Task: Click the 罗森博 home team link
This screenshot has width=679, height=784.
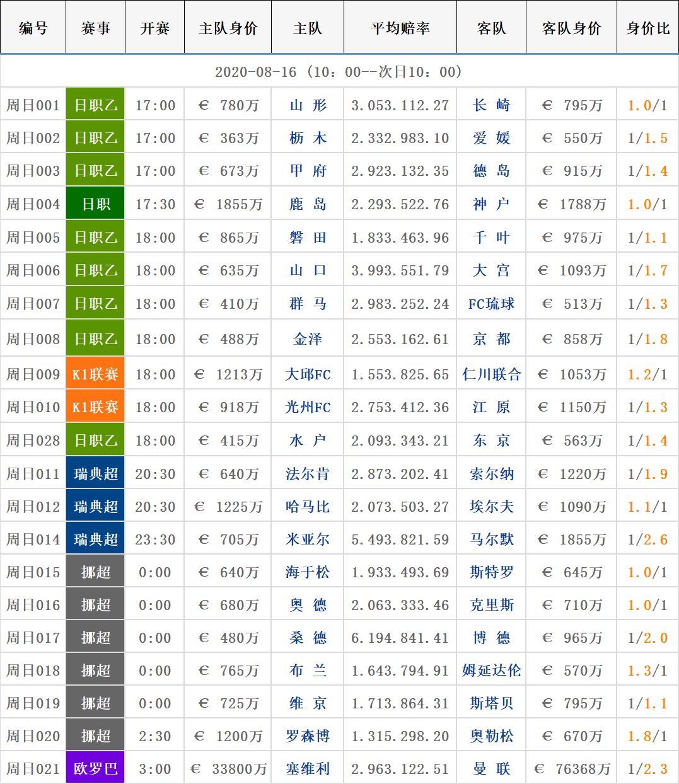Action: [x=308, y=736]
